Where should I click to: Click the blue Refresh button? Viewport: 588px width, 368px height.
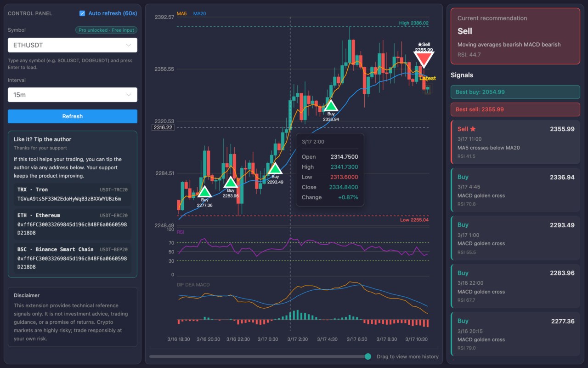pyautogui.click(x=73, y=116)
